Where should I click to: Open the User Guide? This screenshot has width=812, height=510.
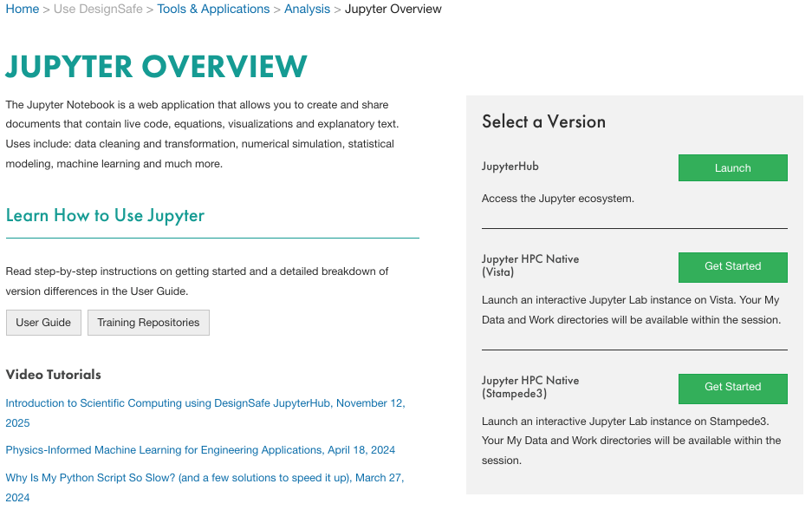point(43,322)
